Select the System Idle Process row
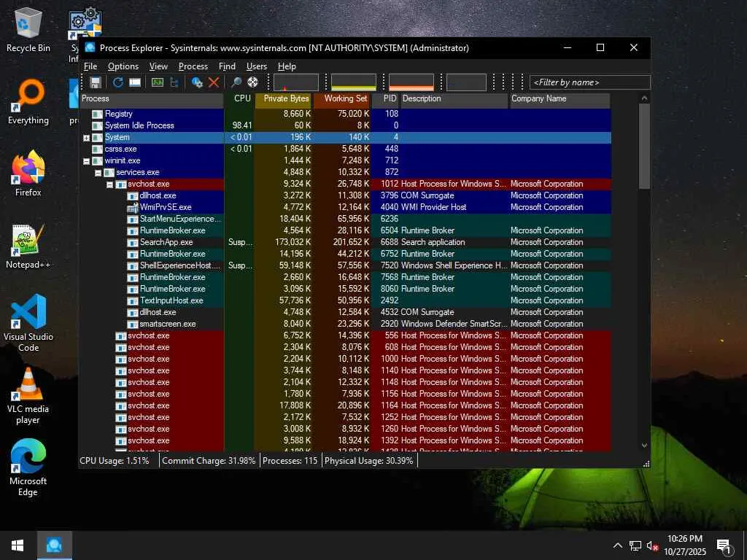747x560 pixels. click(345, 125)
